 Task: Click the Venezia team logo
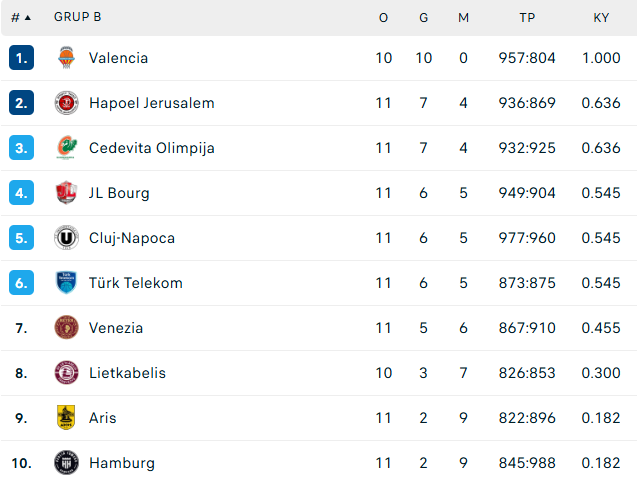pos(66,327)
